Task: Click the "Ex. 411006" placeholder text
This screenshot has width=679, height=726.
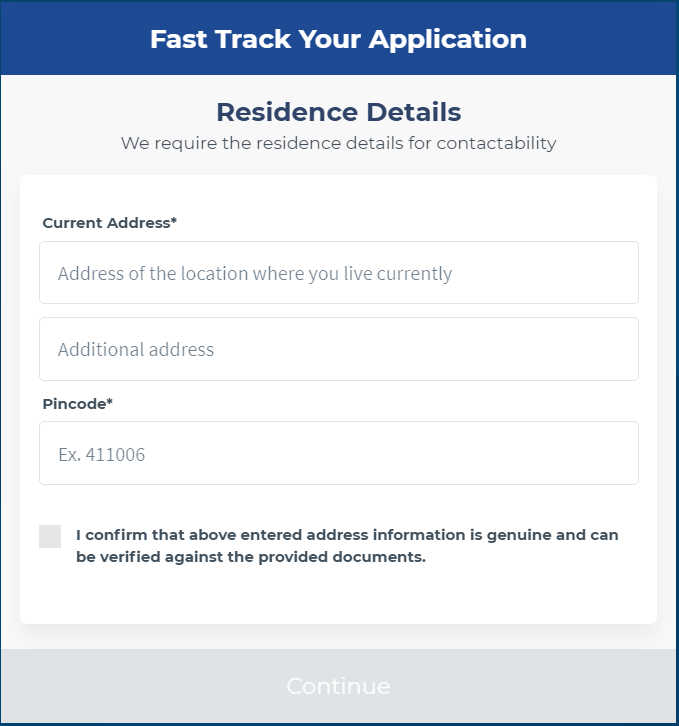Action: 102,455
